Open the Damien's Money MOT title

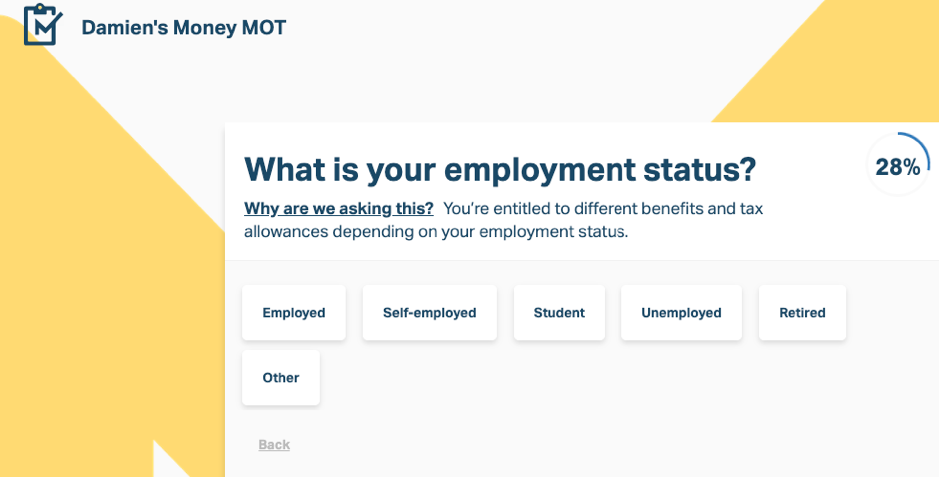point(184,28)
